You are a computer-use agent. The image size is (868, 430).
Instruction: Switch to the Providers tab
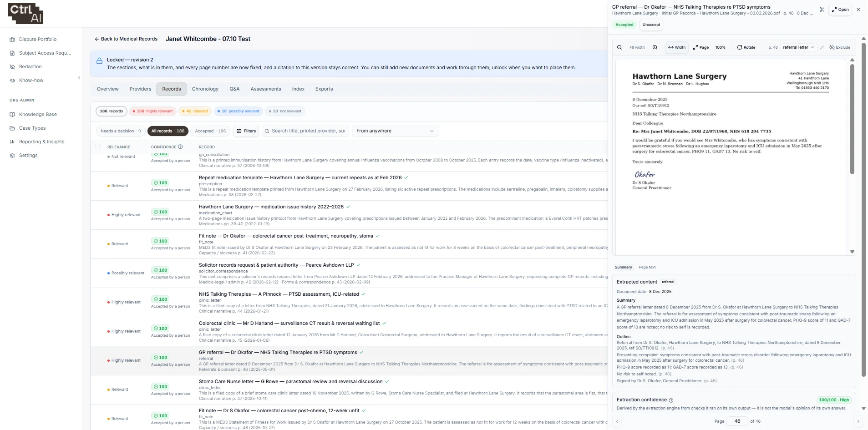click(x=140, y=89)
